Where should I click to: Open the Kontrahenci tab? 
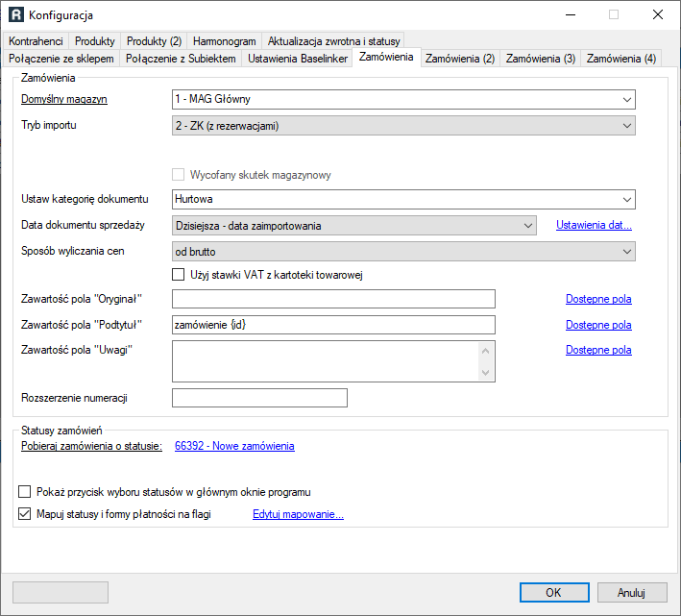point(36,41)
